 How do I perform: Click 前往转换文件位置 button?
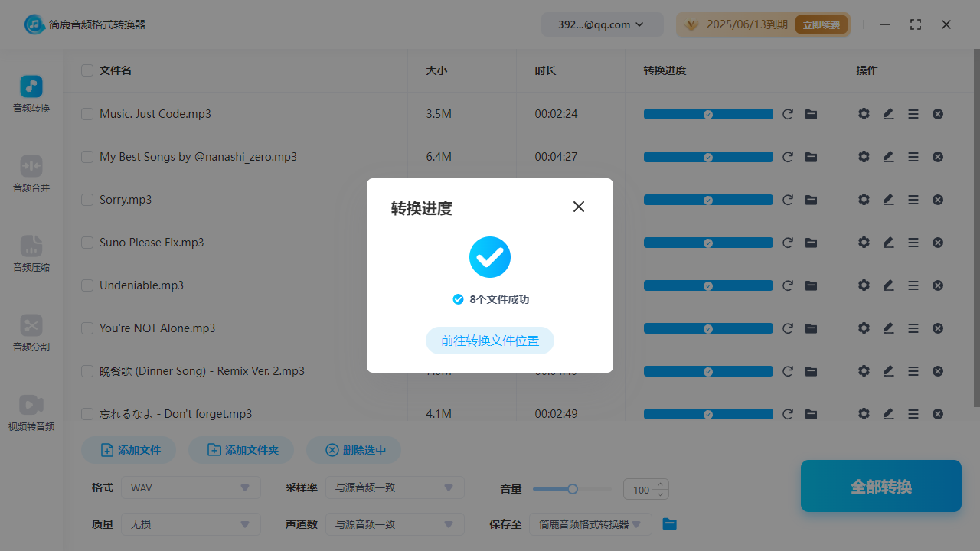489,341
